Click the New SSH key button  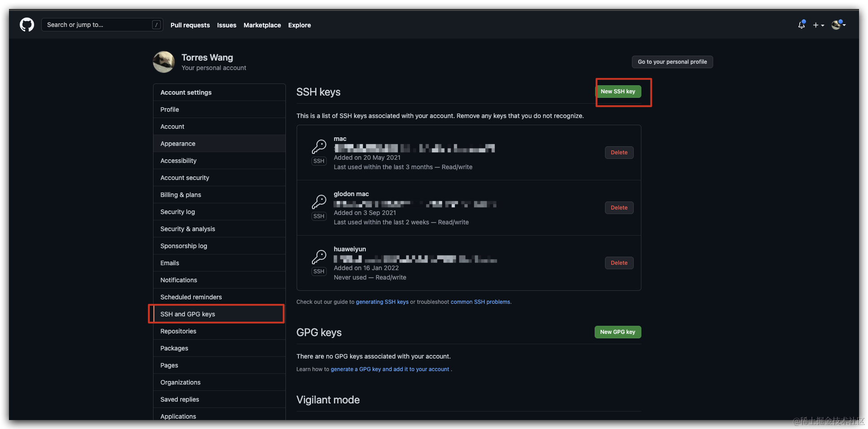coord(618,92)
